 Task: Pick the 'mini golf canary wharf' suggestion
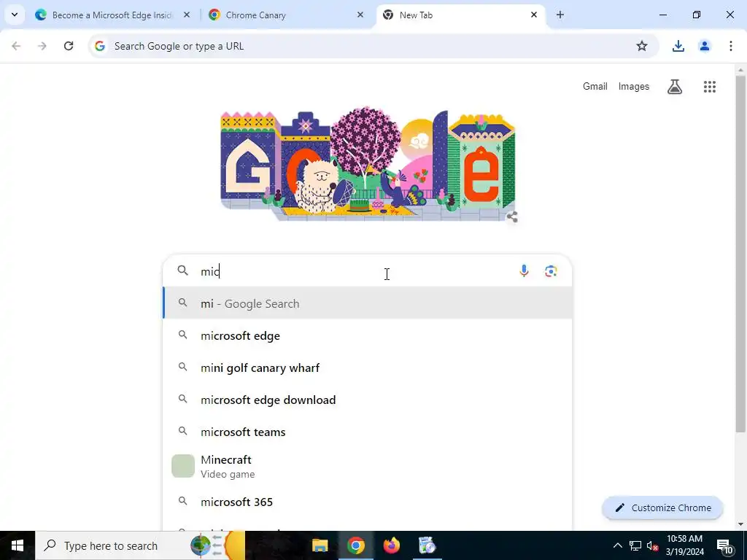(368, 367)
